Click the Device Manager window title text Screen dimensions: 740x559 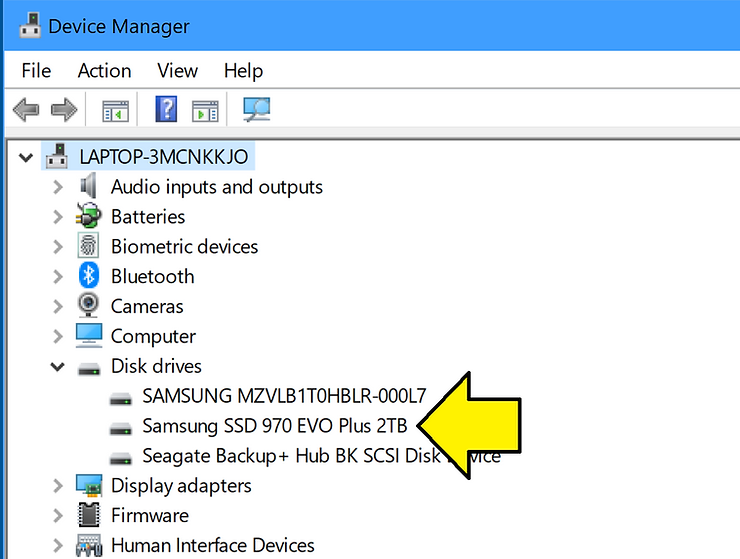click(119, 26)
